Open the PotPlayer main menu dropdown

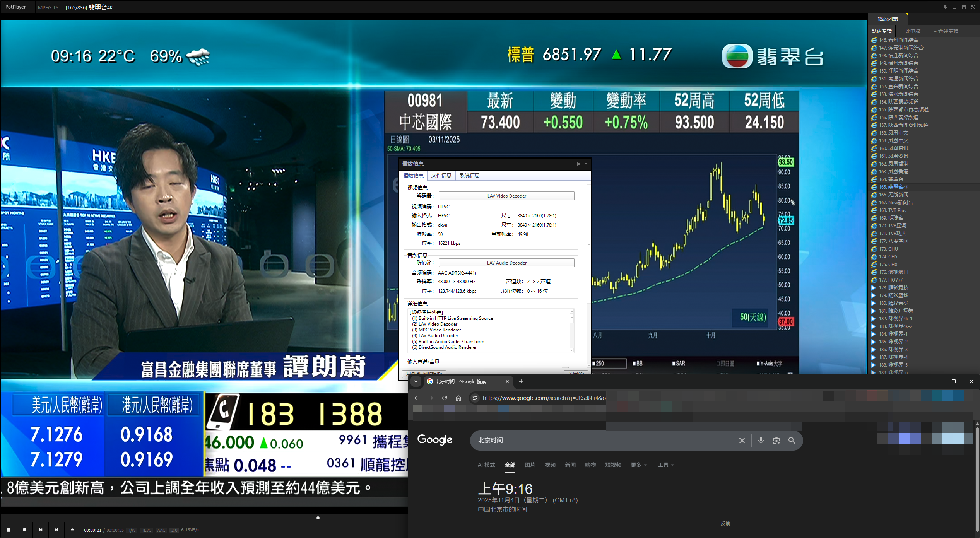click(x=18, y=7)
